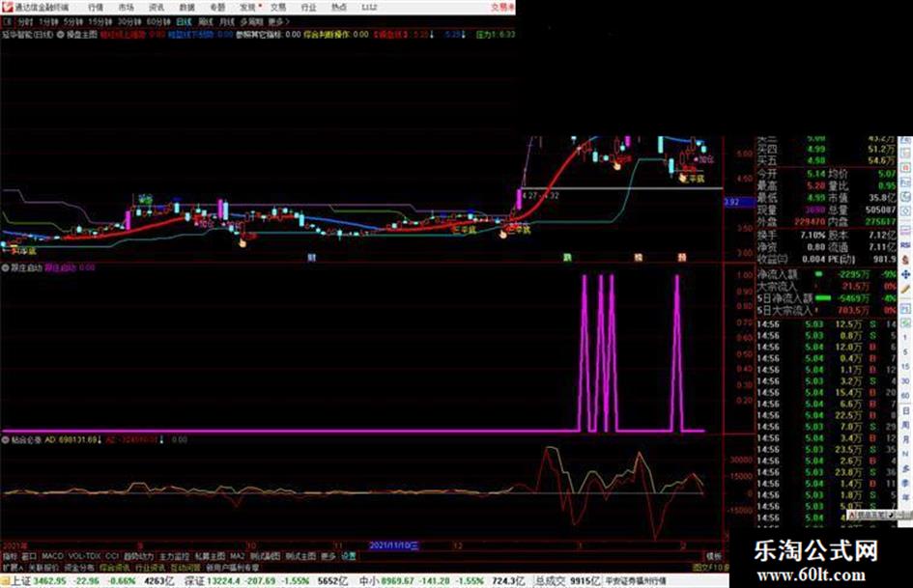Switch chart period to 1分钟

point(48,21)
